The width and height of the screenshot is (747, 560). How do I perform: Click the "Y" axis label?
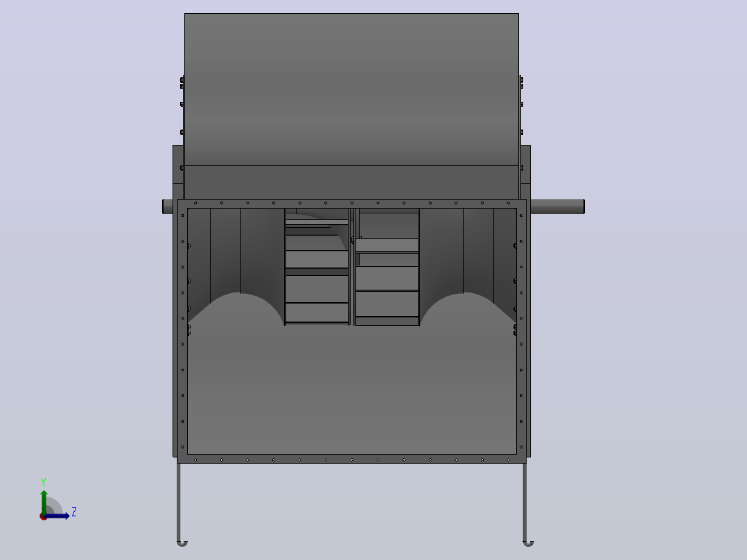pos(44,482)
